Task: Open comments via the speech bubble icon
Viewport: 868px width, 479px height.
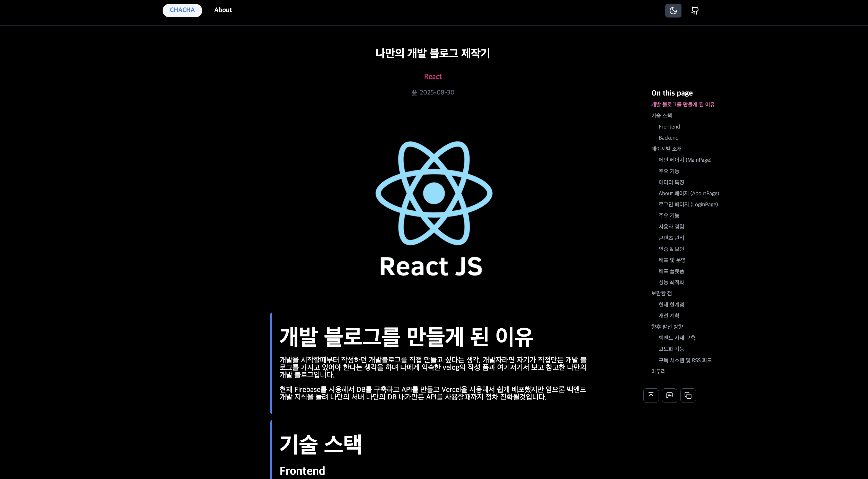Action: tap(669, 395)
